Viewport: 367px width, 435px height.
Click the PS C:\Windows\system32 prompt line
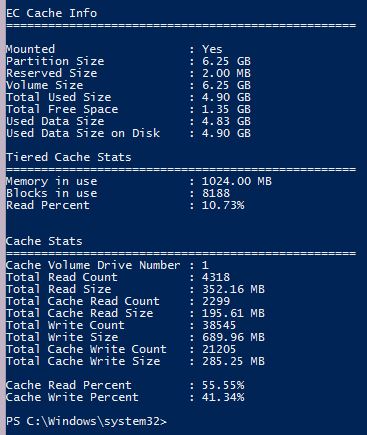(x=86, y=421)
